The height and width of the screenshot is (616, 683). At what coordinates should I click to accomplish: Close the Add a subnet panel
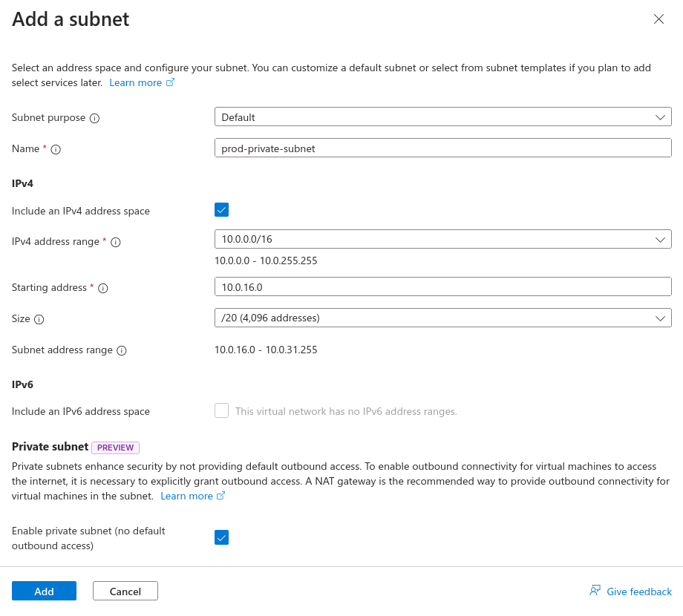pyautogui.click(x=659, y=19)
